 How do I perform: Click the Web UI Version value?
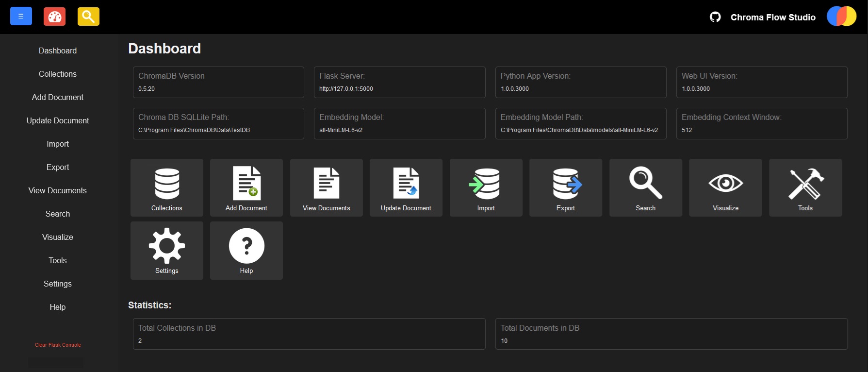tap(696, 89)
